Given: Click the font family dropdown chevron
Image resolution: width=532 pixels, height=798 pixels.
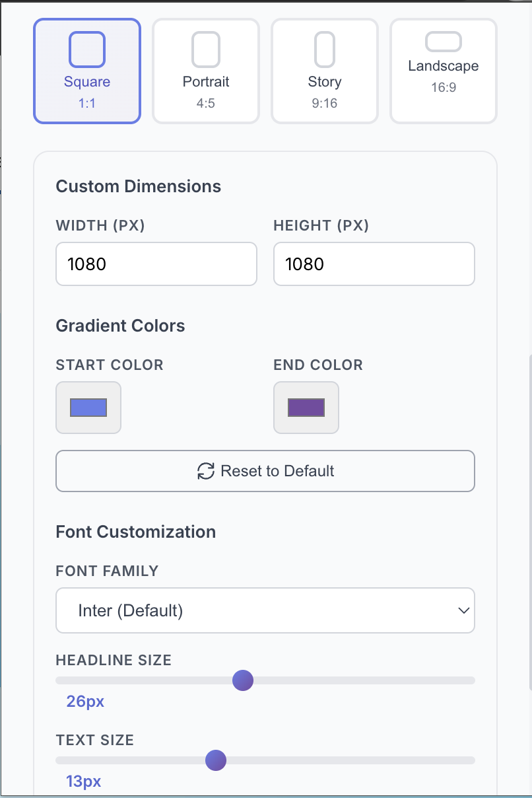Looking at the screenshot, I should coord(463,610).
